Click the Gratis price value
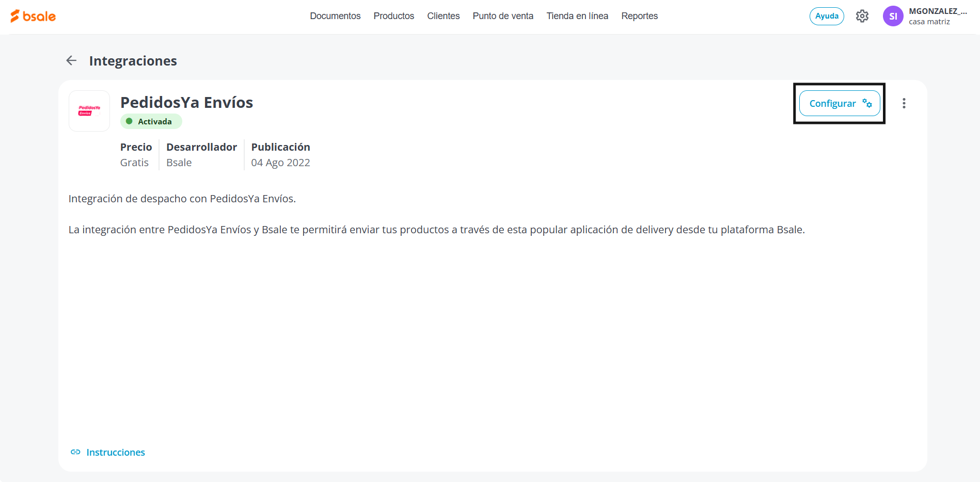Viewport: 980px width, 482px height. click(x=134, y=163)
